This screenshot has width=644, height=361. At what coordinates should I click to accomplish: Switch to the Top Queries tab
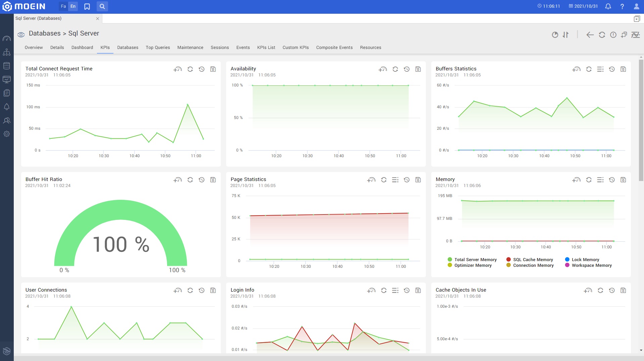pos(158,48)
